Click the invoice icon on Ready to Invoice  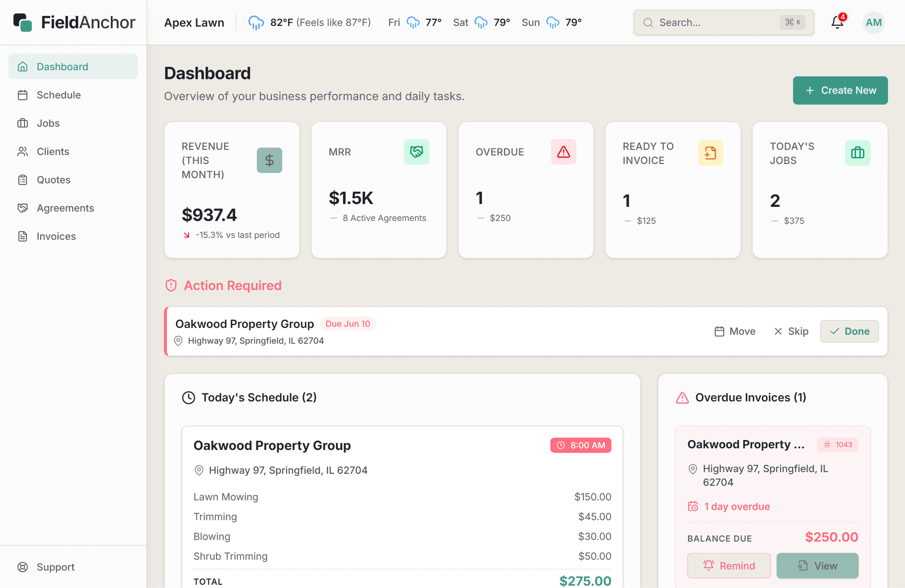tap(710, 153)
